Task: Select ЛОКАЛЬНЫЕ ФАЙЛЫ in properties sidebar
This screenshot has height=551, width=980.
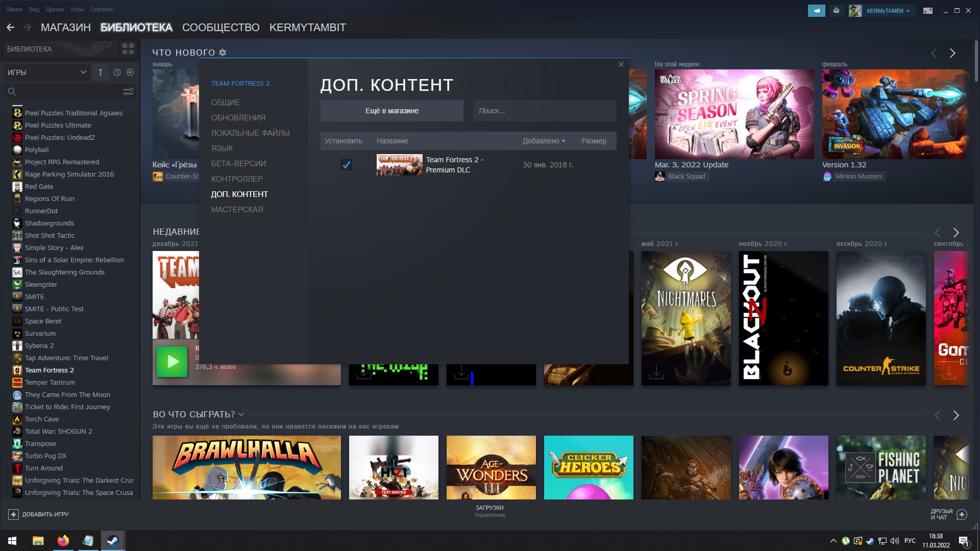Action: click(x=251, y=133)
